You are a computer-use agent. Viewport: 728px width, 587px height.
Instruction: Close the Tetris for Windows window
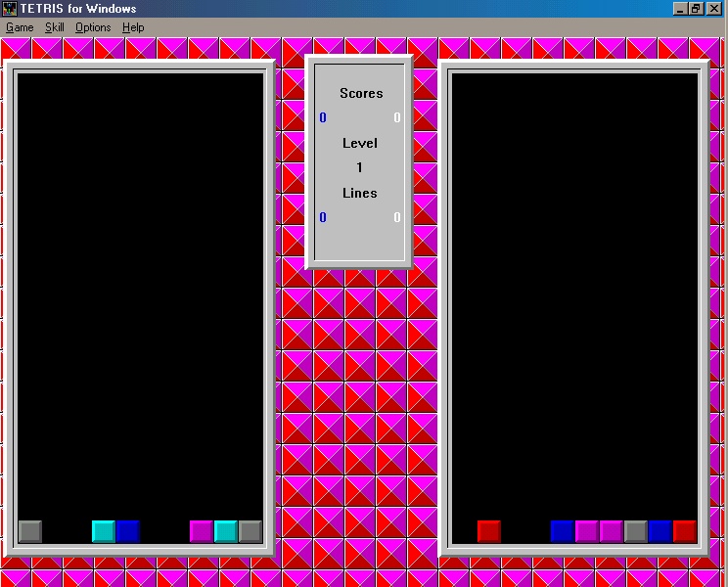pyautogui.click(x=713, y=9)
